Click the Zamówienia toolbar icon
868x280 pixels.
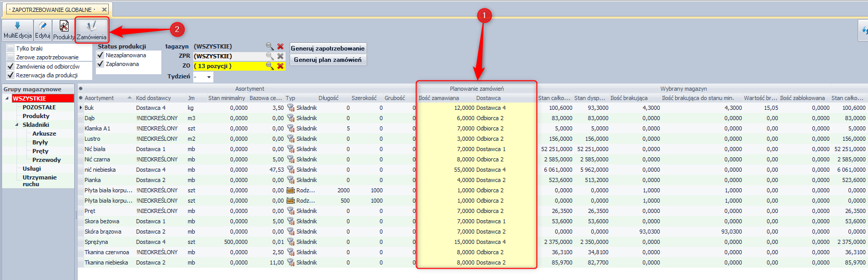pyautogui.click(x=92, y=30)
